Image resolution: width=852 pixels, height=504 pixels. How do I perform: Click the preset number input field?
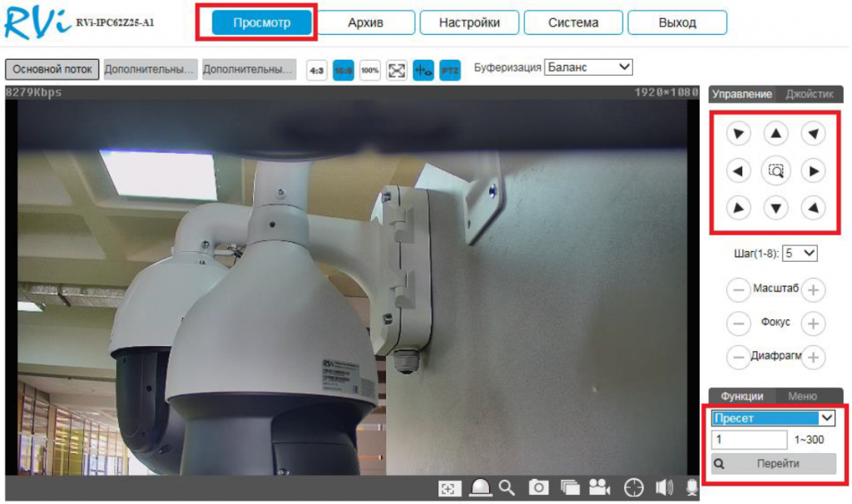click(x=749, y=440)
